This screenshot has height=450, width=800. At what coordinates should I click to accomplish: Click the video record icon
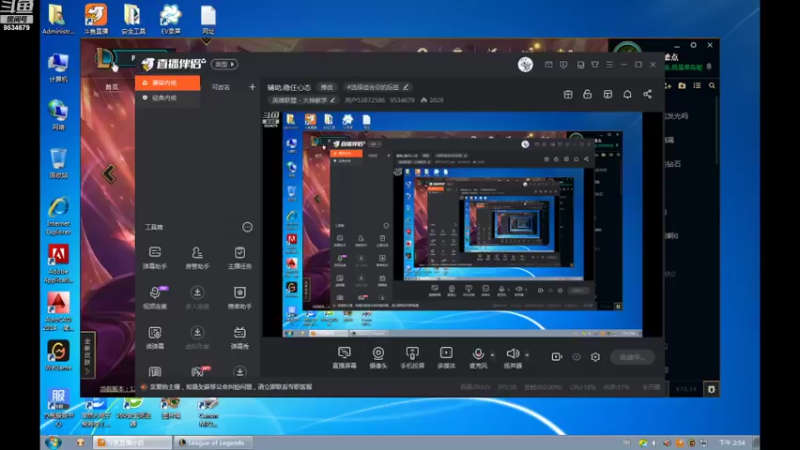pos(557,357)
